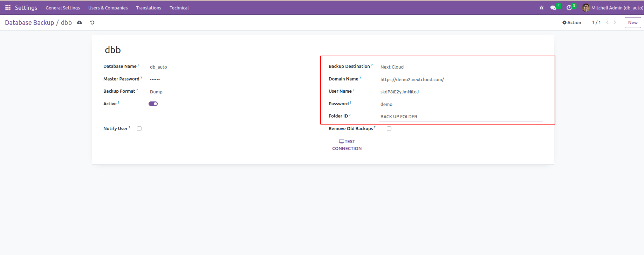
Task: Open the activities clock icon
Action: 569,8
